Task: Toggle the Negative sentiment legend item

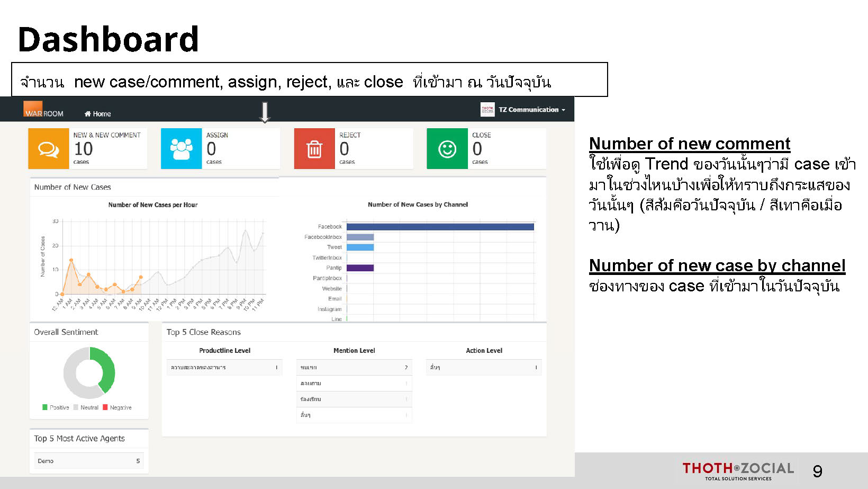Action: (117, 407)
